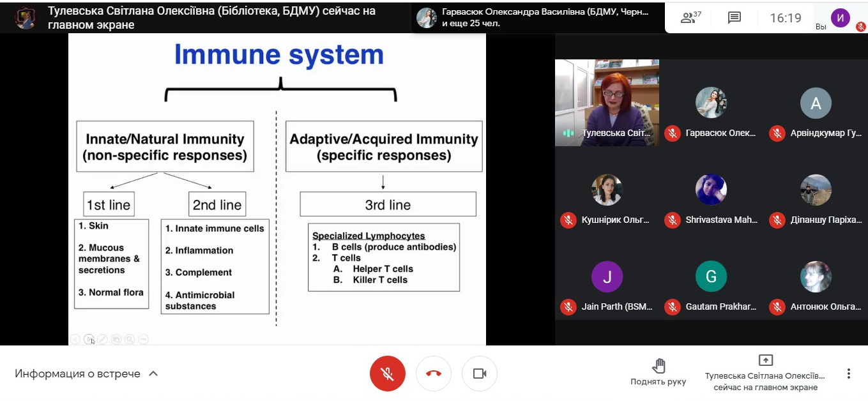Screen dimensions: 868x401
Task: Open your profile avatar labeled Вы
Action: click(x=840, y=18)
